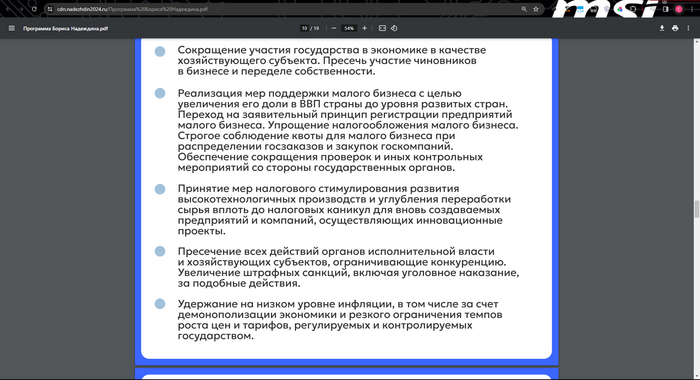
Task: Reload the browser page
Action: point(34,9)
